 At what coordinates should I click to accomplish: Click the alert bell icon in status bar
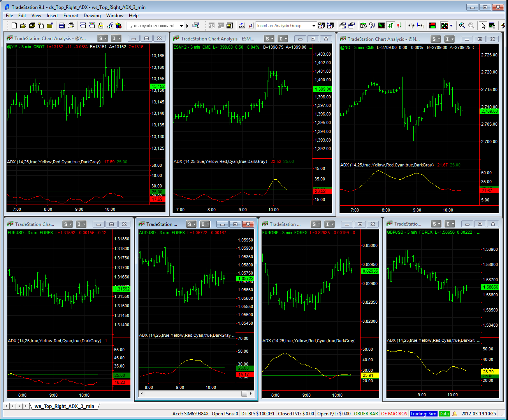[x=455, y=414]
